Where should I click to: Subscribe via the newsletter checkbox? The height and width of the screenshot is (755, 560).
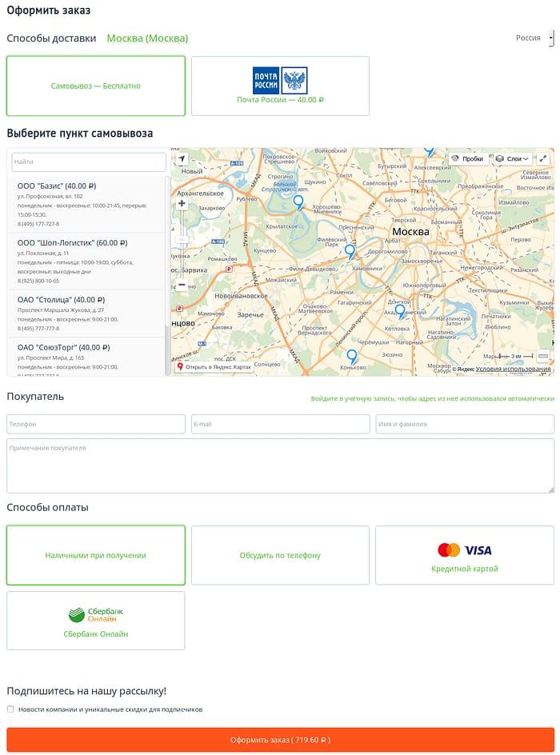click(x=10, y=709)
